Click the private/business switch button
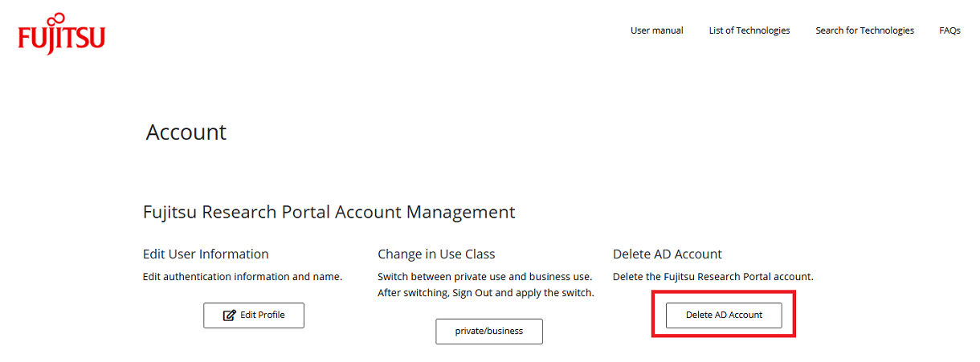This screenshot has height=362, width=980. pyautogui.click(x=489, y=331)
